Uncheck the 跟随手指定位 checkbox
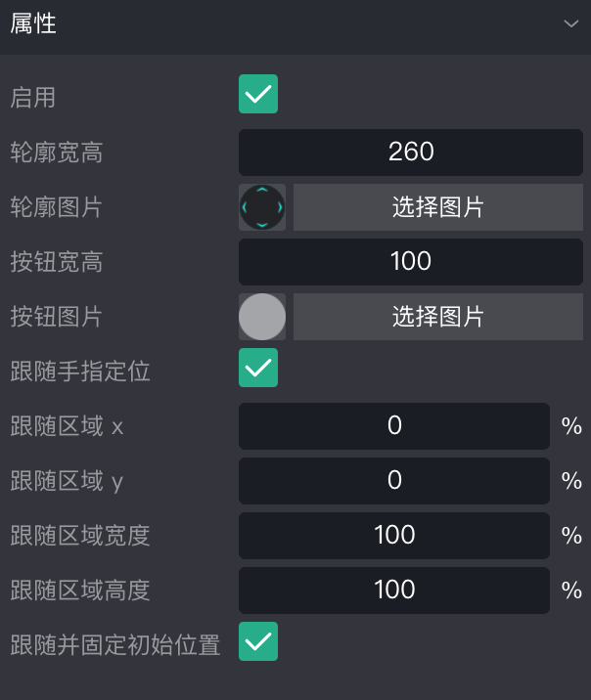 tap(258, 369)
